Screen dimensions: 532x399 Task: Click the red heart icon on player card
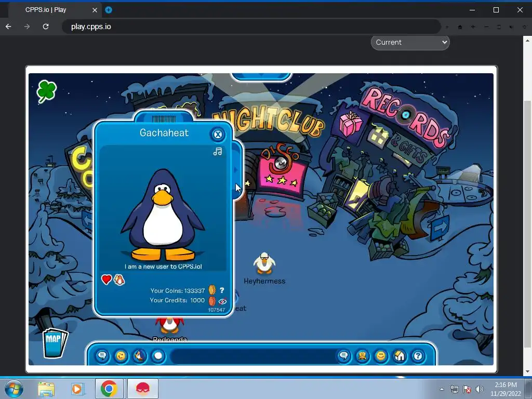(x=106, y=280)
